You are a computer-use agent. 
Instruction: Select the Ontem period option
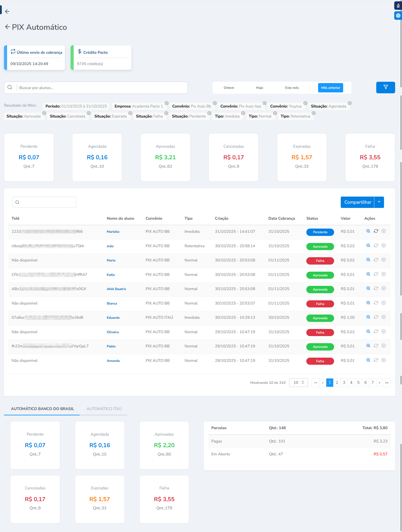tap(228, 88)
